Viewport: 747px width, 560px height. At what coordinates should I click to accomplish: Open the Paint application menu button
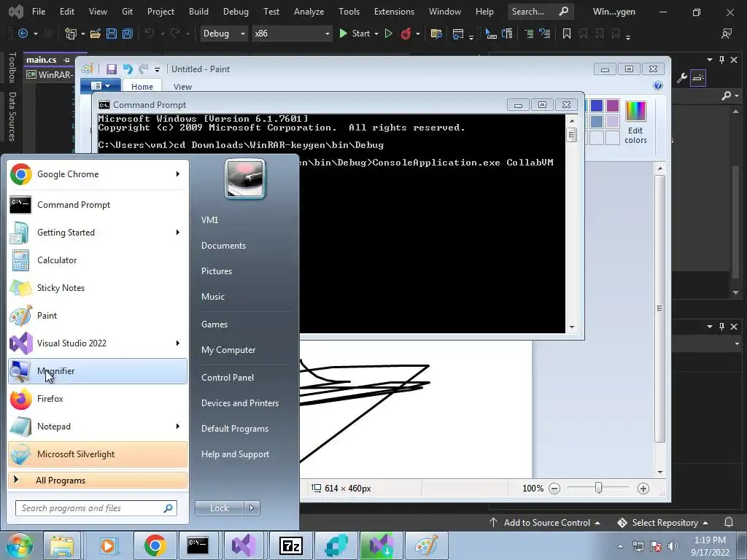coord(101,86)
